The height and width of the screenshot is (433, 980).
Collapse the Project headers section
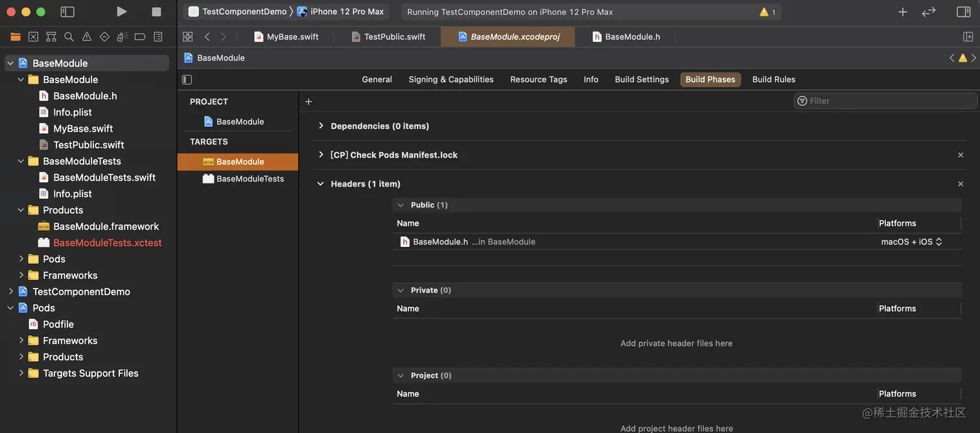(x=401, y=376)
